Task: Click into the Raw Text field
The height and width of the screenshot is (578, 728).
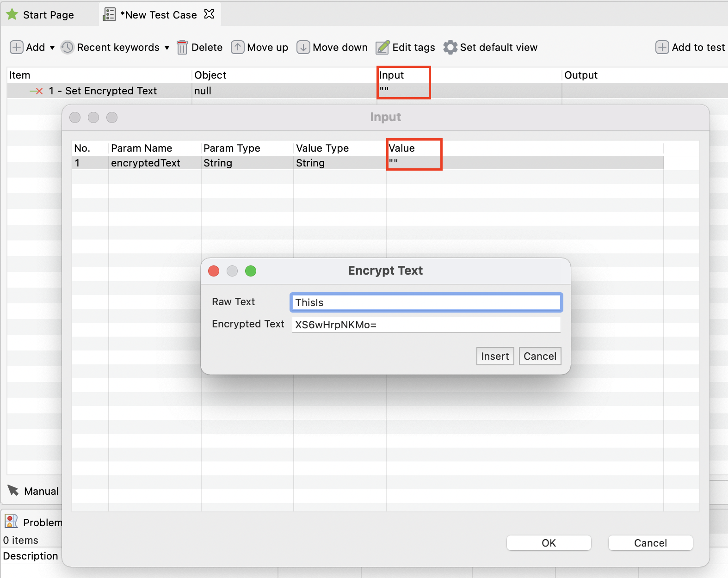Action: [x=426, y=302]
